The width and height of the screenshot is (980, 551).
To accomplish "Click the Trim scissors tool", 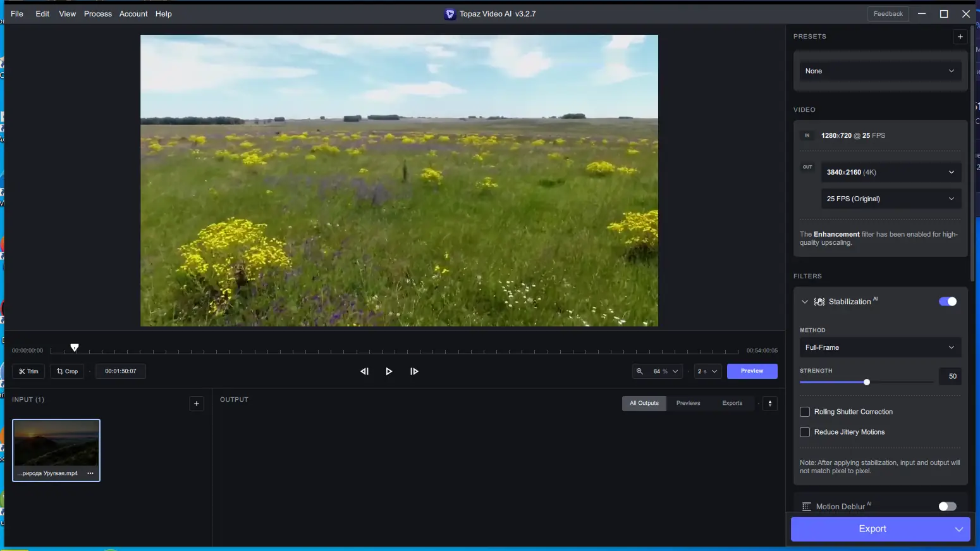I will click(28, 371).
